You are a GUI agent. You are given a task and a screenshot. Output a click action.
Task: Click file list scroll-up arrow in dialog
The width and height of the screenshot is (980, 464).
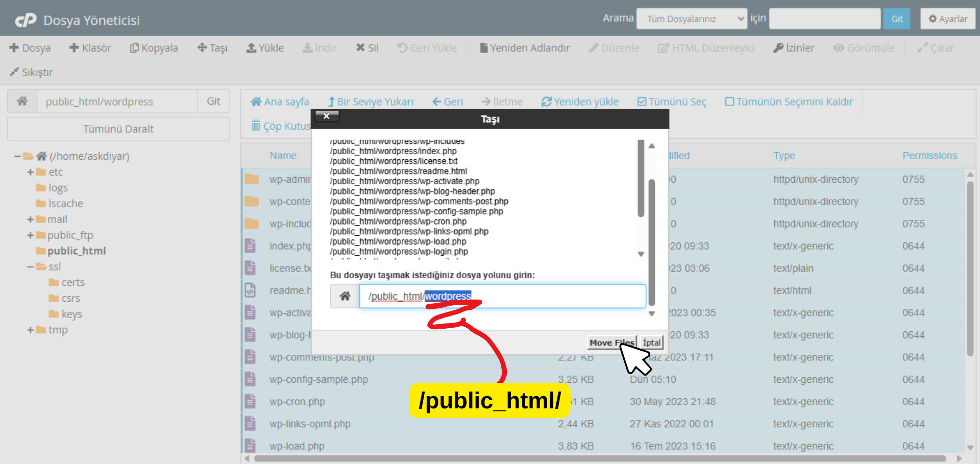pyautogui.click(x=652, y=146)
